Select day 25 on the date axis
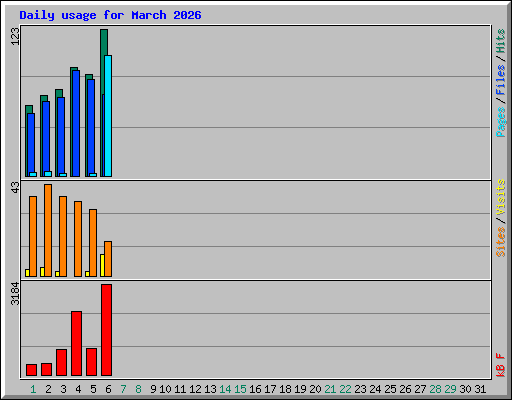512x400 pixels. 390,389
